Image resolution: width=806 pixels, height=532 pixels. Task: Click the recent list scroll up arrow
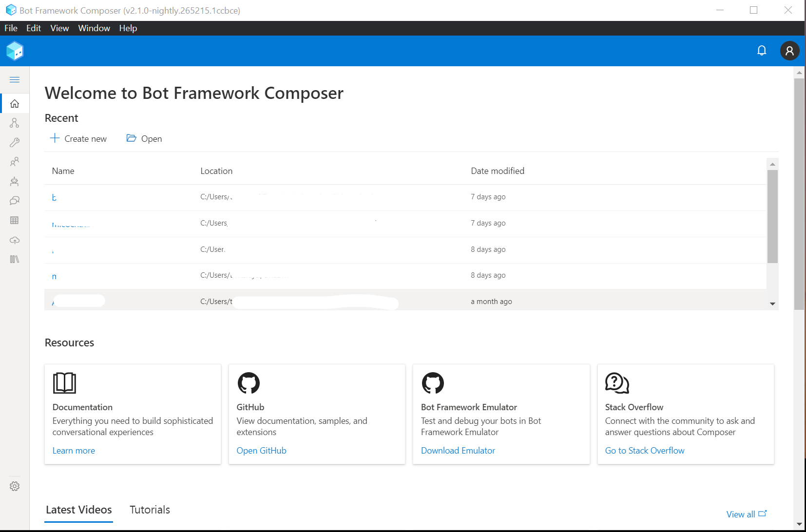pyautogui.click(x=772, y=164)
